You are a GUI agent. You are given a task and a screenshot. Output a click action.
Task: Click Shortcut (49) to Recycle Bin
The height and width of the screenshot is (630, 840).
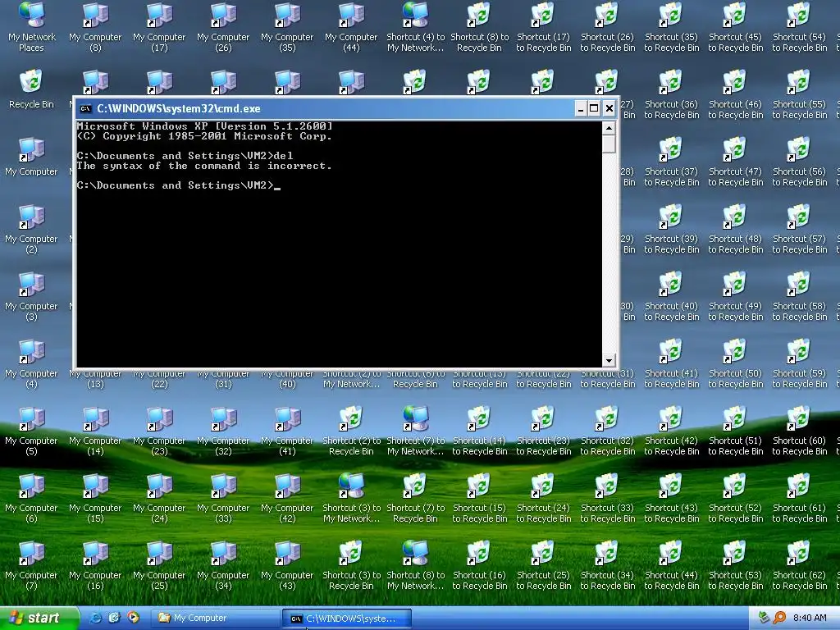[736, 296]
